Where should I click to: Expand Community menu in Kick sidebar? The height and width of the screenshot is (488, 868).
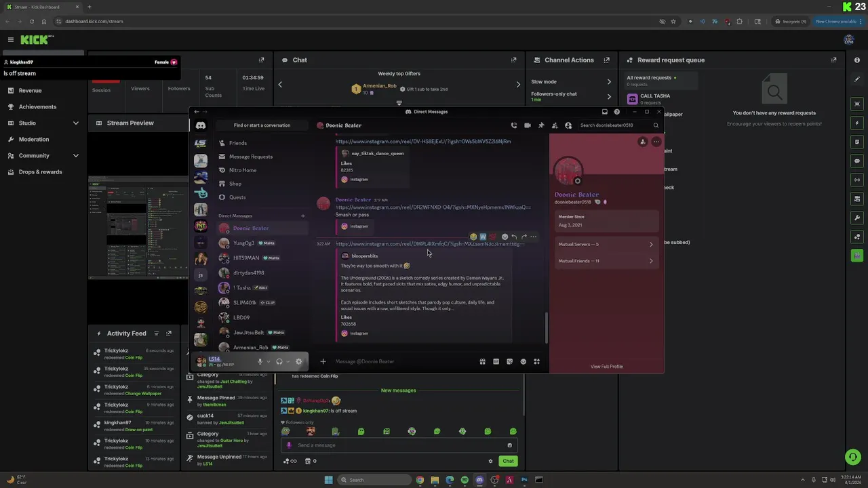point(75,155)
